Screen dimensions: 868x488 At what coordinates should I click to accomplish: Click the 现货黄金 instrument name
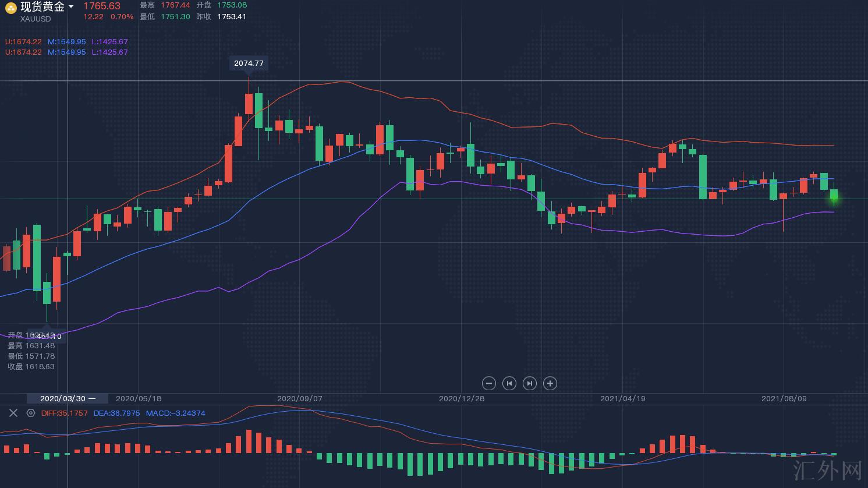point(42,7)
